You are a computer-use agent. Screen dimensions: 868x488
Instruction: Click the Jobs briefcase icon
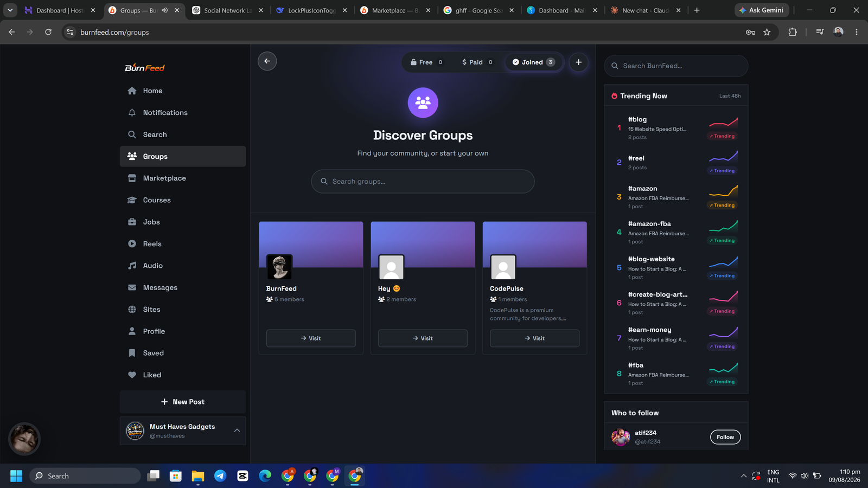point(132,222)
